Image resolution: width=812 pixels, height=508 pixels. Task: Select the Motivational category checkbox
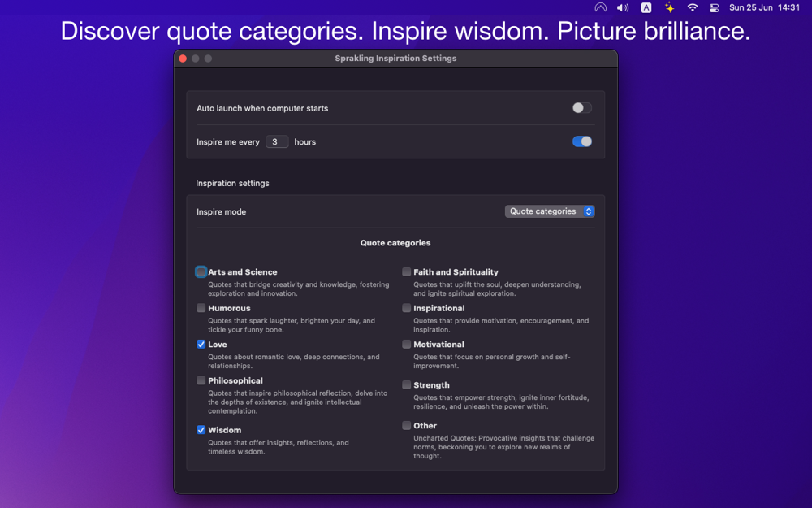click(407, 344)
